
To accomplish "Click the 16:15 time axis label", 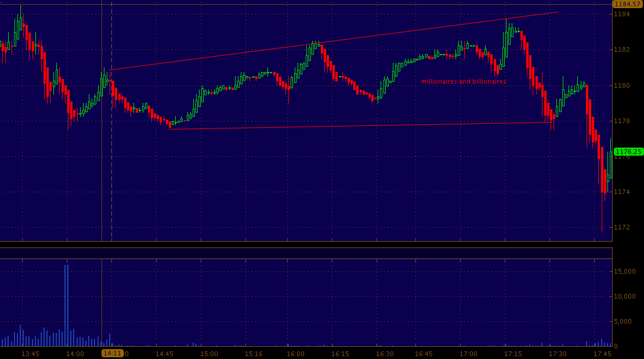I will click(x=340, y=354).
